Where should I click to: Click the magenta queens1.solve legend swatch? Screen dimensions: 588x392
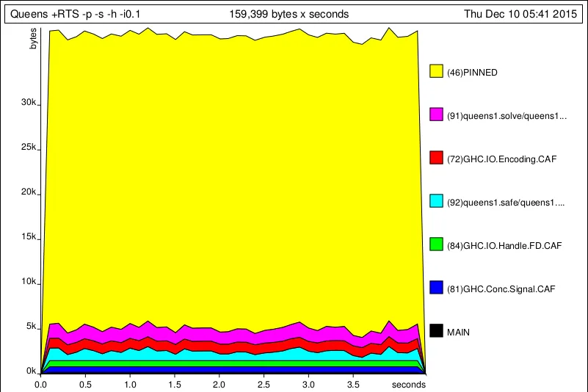pyautogui.click(x=436, y=115)
